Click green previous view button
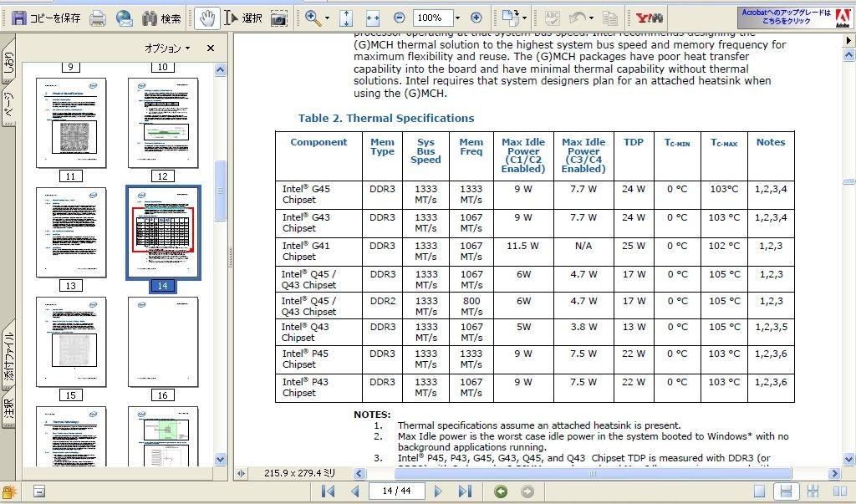The image size is (856, 504). coord(501,491)
